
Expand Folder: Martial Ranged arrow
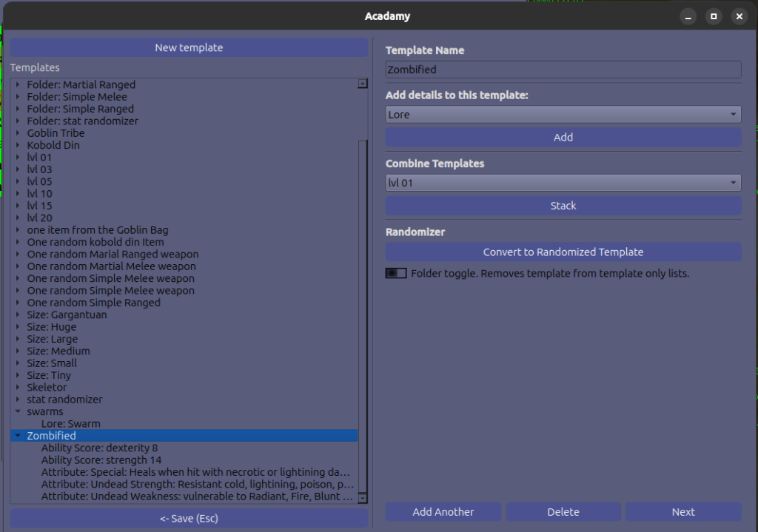(x=18, y=85)
